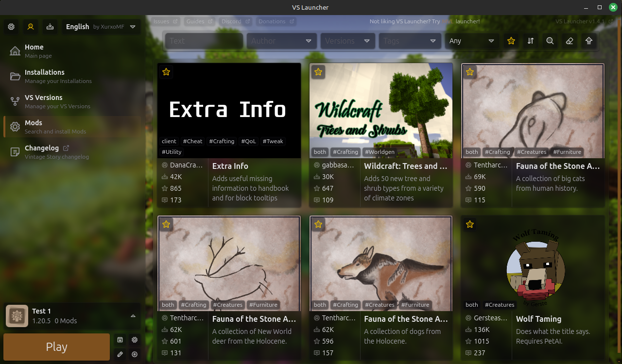Click the circular plus icon near Play
Viewport: 622px width, 364px height.
(x=135, y=354)
